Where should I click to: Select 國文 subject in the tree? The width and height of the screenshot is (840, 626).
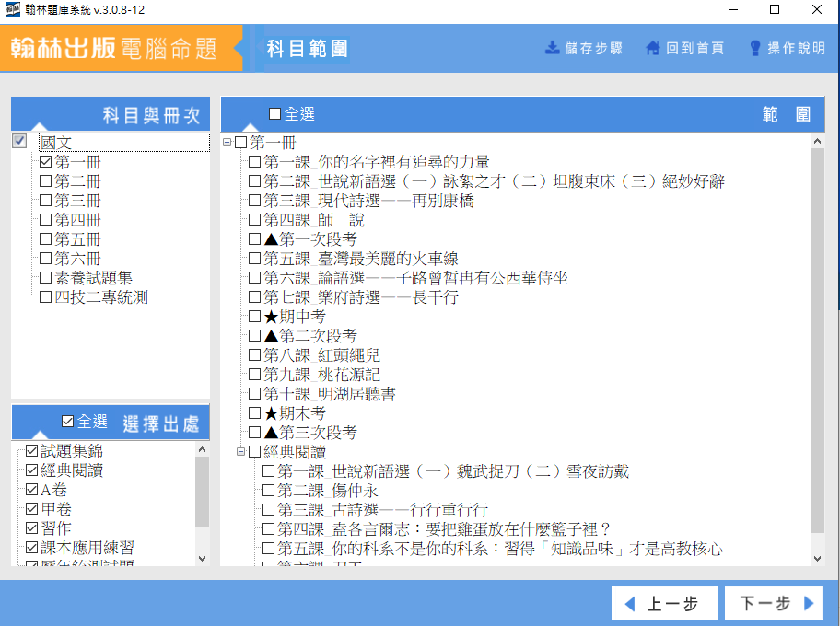click(x=55, y=143)
